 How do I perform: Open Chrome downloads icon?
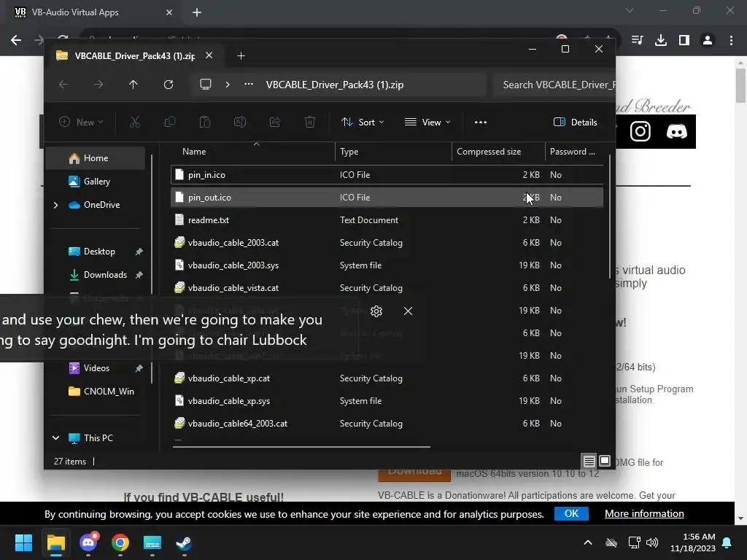point(661,41)
